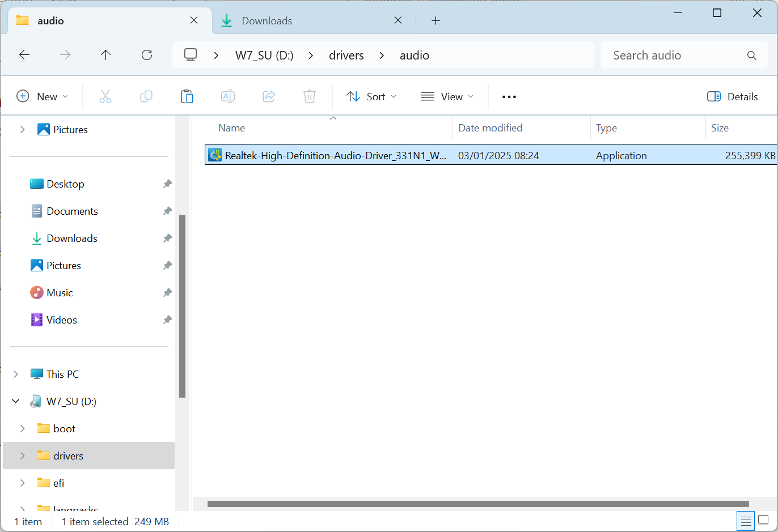Add a new tab with plus button
Image resolution: width=778 pixels, height=532 pixels.
pos(435,21)
